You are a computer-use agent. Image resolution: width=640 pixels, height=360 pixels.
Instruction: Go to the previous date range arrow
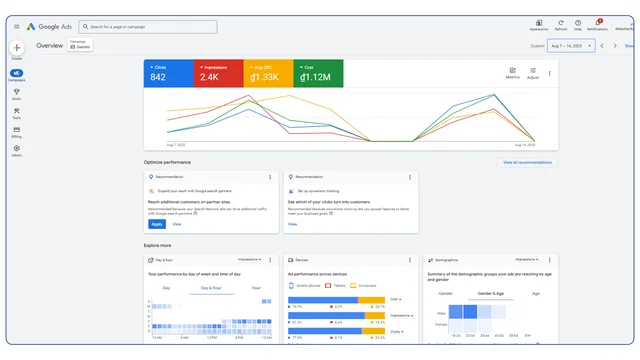(x=602, y=46)
